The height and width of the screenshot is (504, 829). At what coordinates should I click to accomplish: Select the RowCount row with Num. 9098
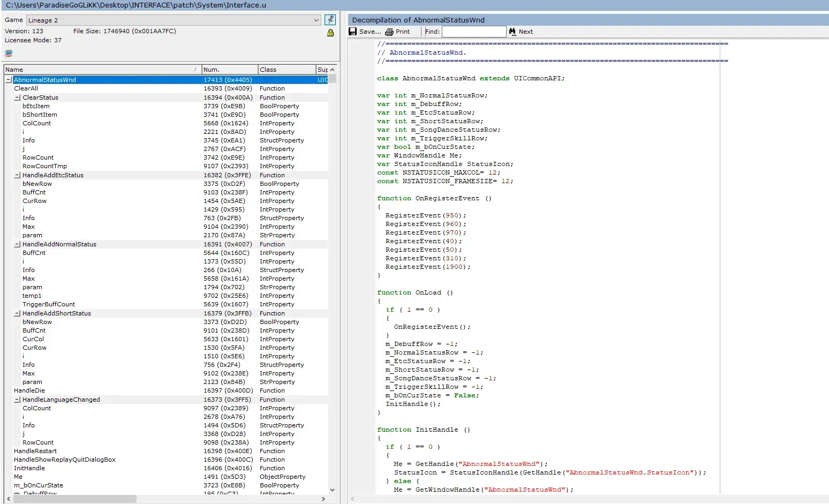tap(166, 442)
